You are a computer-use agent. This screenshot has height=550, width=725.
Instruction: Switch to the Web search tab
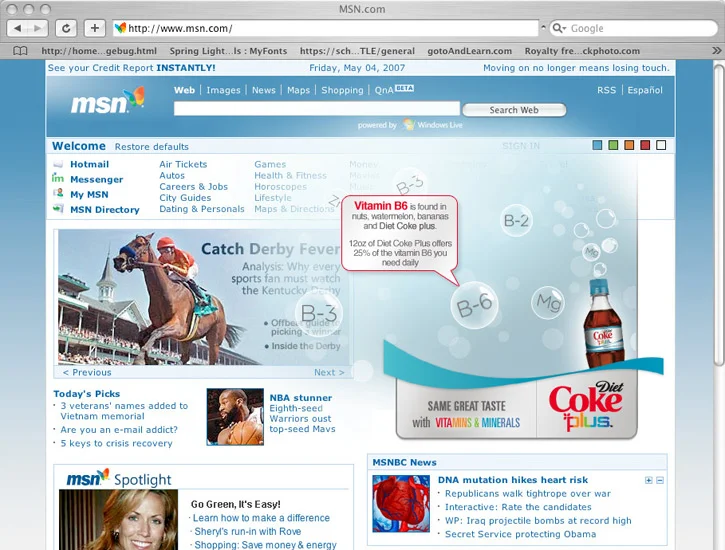(184, 90)
